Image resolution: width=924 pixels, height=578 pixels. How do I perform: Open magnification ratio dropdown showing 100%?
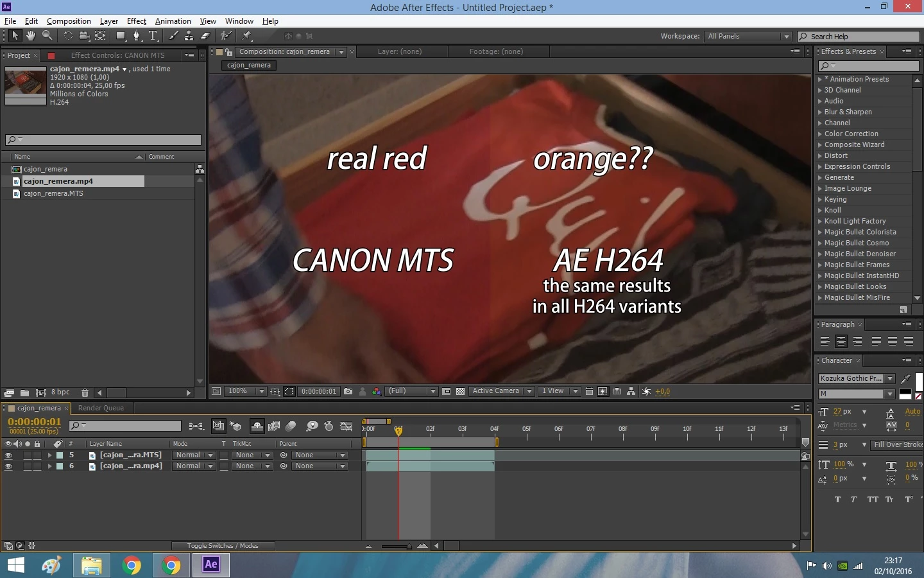(245, 391)
